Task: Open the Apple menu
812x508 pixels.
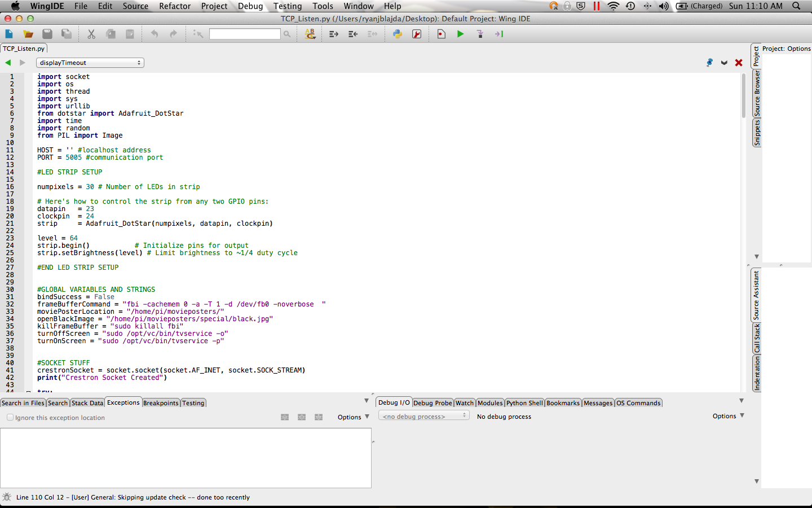Action: pyautogui.click(x=15, y=6)
